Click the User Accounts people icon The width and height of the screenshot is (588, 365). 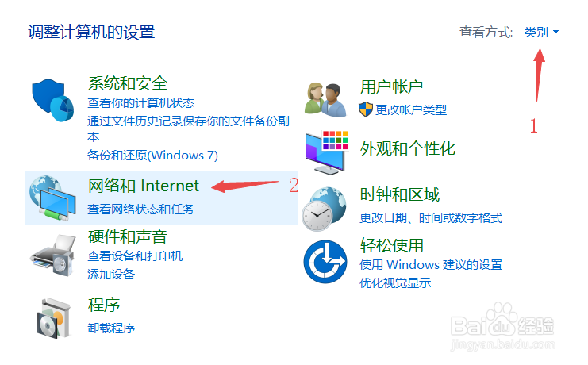[x=325, y=99]
